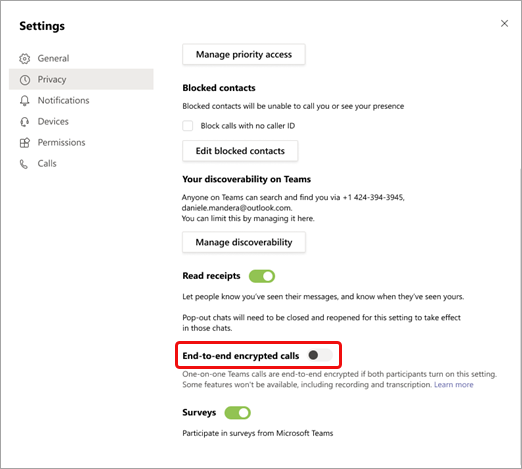The image size is (522, 469).
Task: Click Manage priority access button
Action: click(x=244, y=54)
